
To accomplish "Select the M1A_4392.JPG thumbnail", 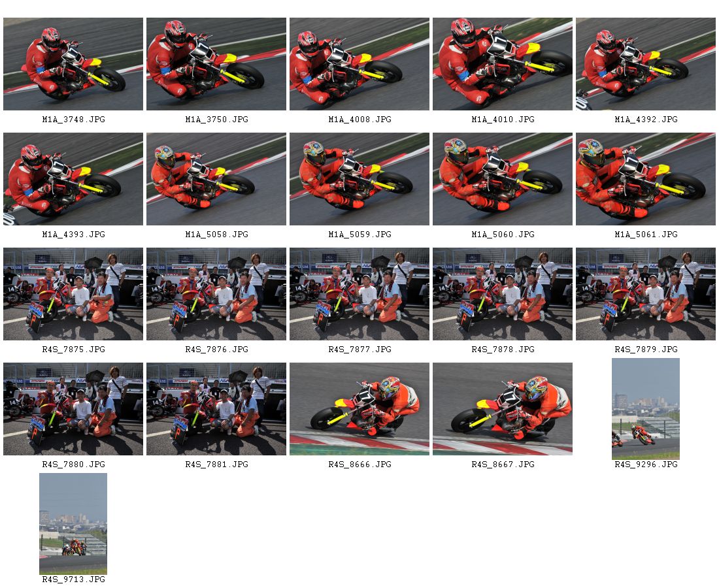I will [646, 64].
